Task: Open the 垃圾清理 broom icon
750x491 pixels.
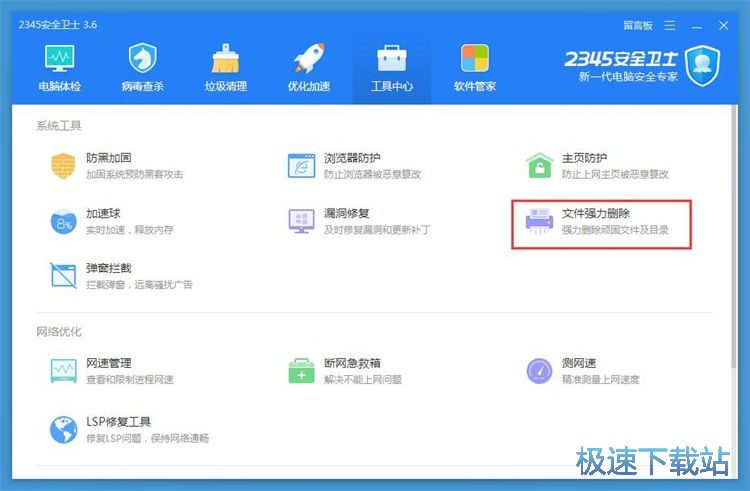Action: (225, 58)
